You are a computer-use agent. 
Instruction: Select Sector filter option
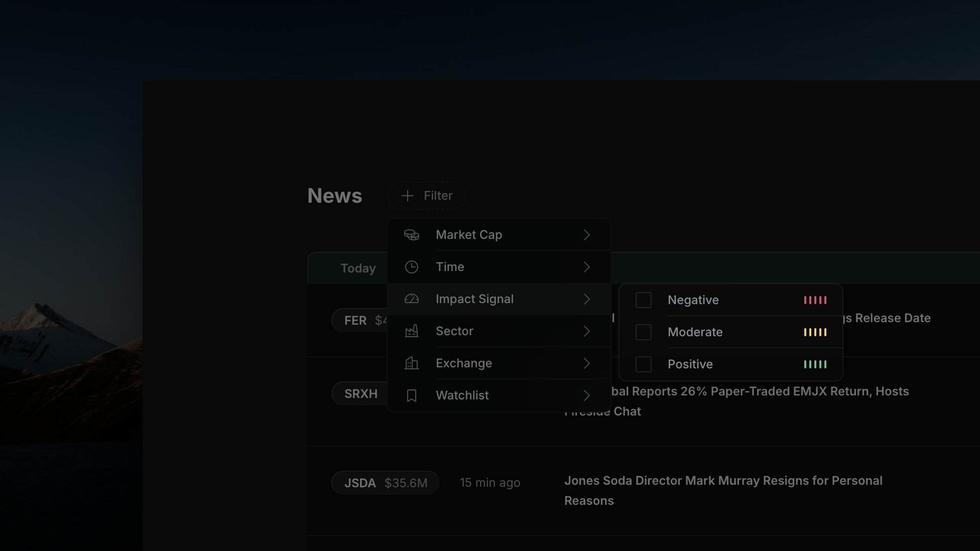click(x=499, y=331)
